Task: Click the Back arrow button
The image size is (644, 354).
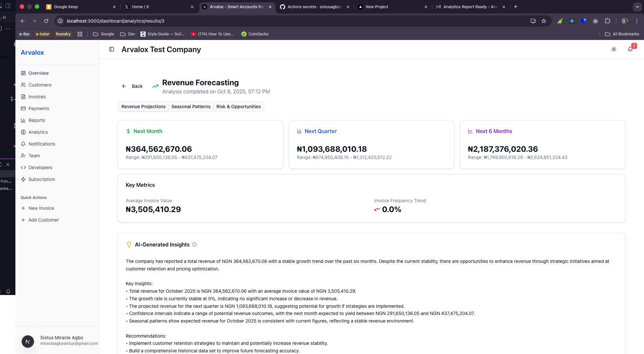Action: [132, 86]
